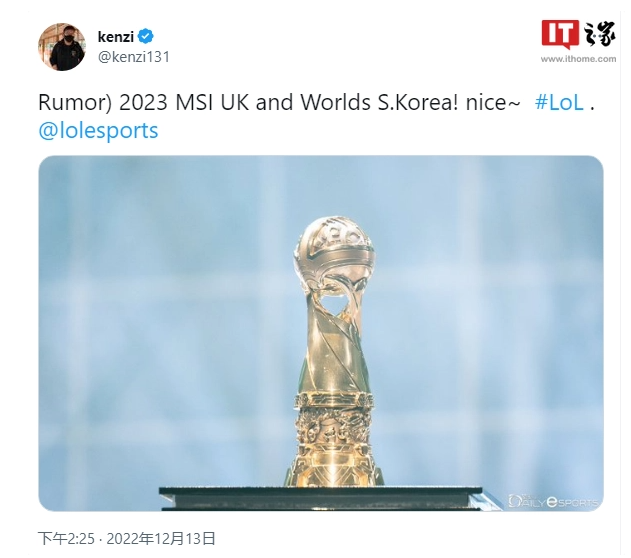
Task: Open the @kenzi131 handle
Action: coord(134,57)
